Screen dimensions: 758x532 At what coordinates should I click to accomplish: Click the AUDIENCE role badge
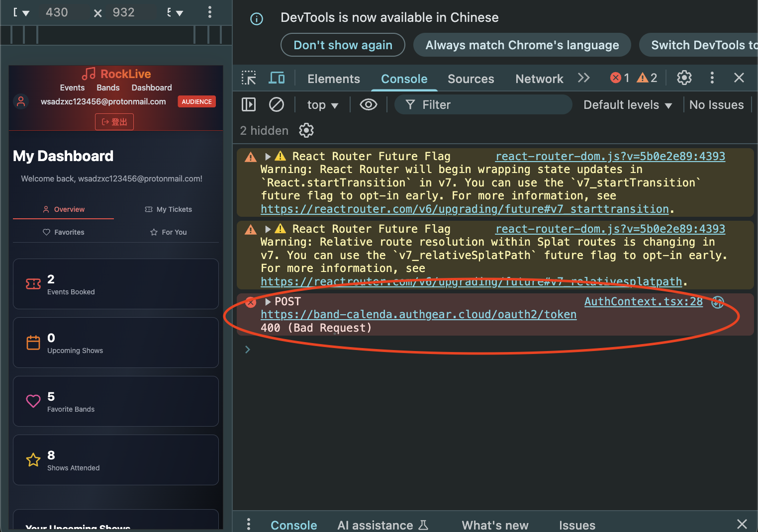coord(196,101)
